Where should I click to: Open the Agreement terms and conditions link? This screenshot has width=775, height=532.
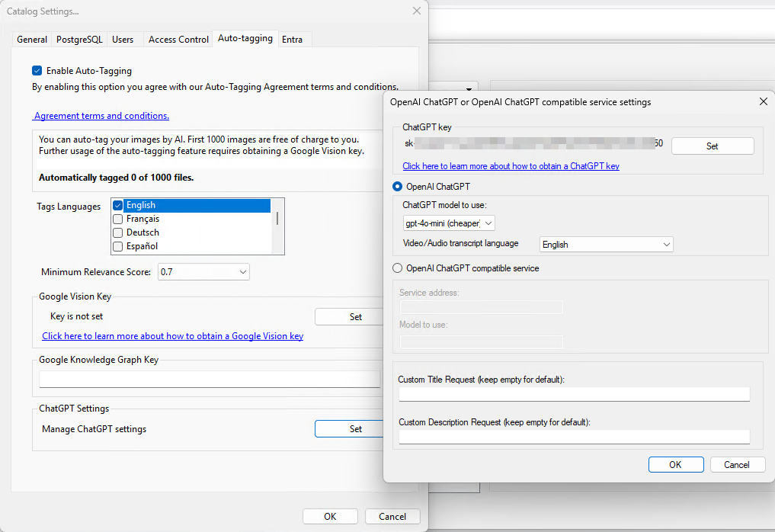pyautogui.click(x=101, y=116)
